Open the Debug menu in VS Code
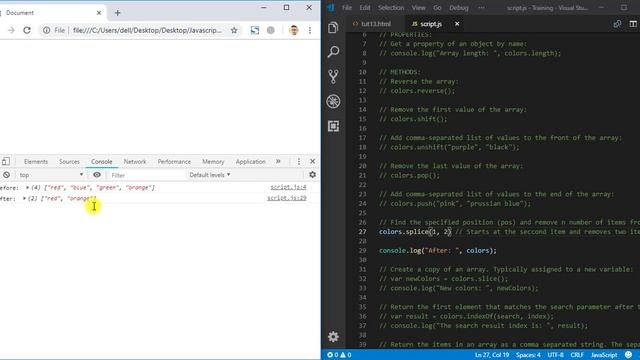640x360 pixels. 459,8
